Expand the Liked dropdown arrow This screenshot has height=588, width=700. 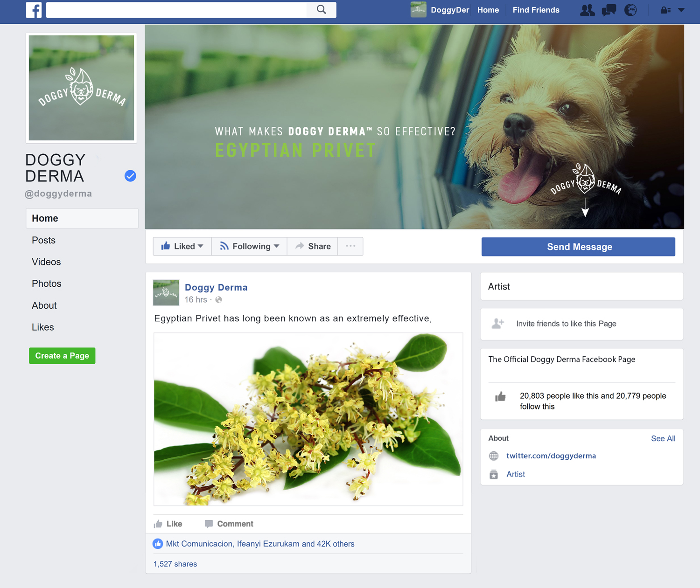click(x=201, y=246)
